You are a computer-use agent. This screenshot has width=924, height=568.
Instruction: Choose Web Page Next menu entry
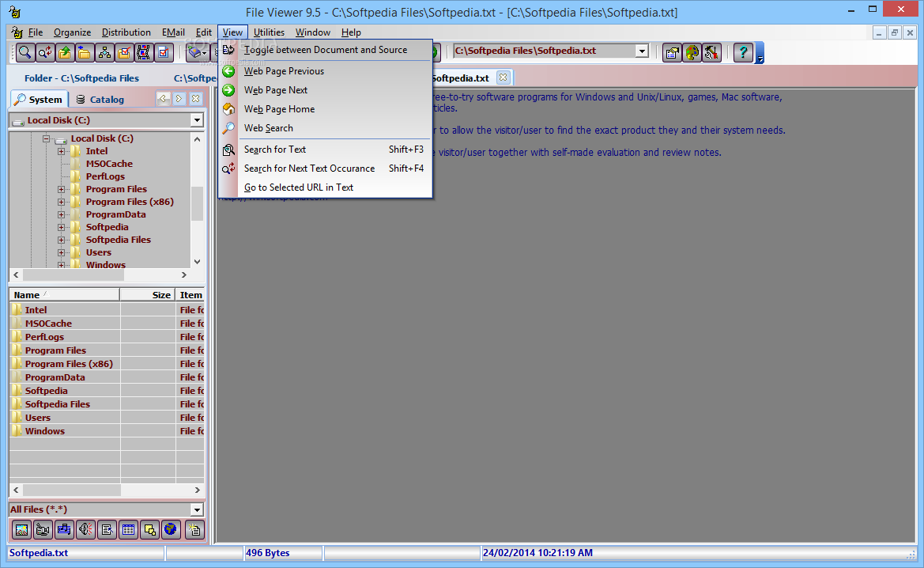pyautogui.click(x=326, y=89)
